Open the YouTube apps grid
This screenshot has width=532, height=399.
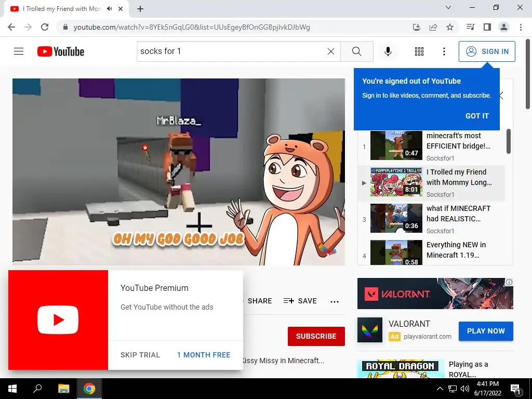[x=419, y=51]
